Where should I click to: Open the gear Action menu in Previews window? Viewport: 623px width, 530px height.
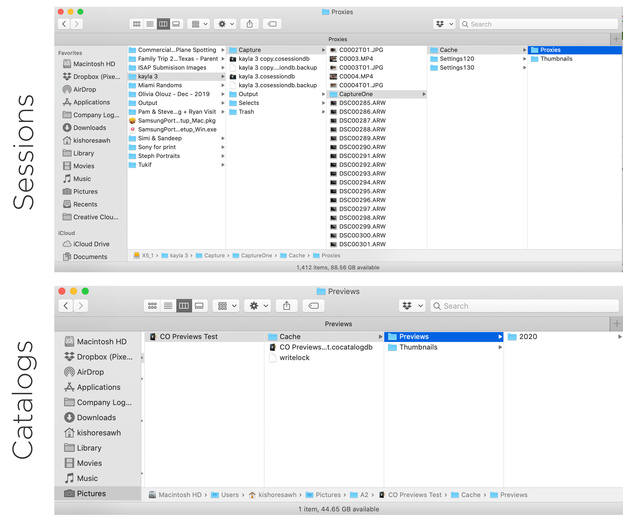[x=258, y=306]
